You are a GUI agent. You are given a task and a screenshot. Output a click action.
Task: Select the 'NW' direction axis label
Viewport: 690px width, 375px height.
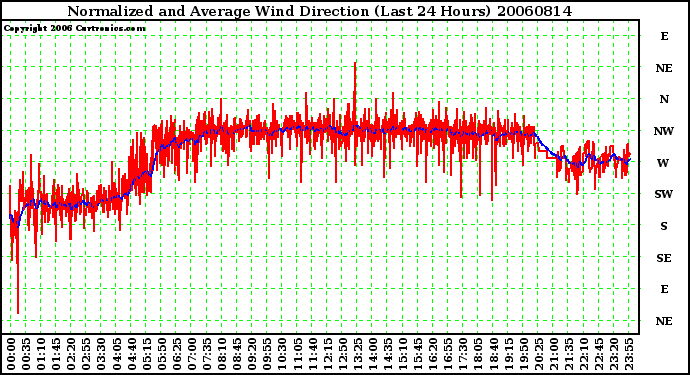pos(664,131)
